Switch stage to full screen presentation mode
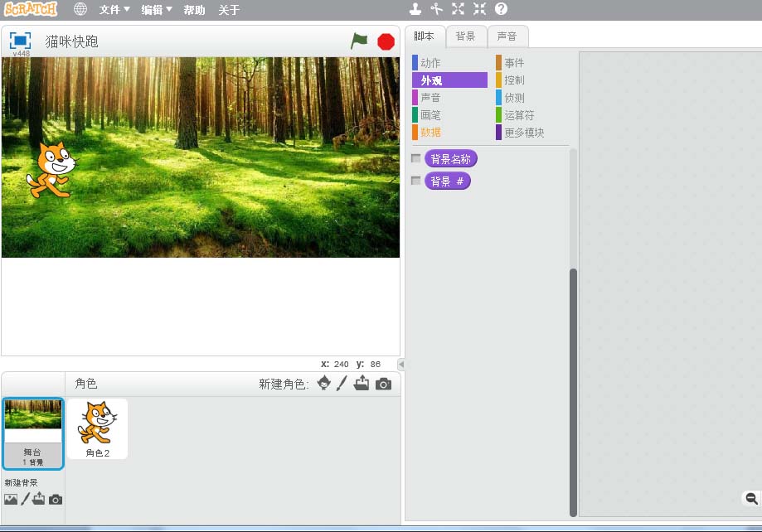Image resolution: width=762 pixels, height=532 pixels. (21, 40)
